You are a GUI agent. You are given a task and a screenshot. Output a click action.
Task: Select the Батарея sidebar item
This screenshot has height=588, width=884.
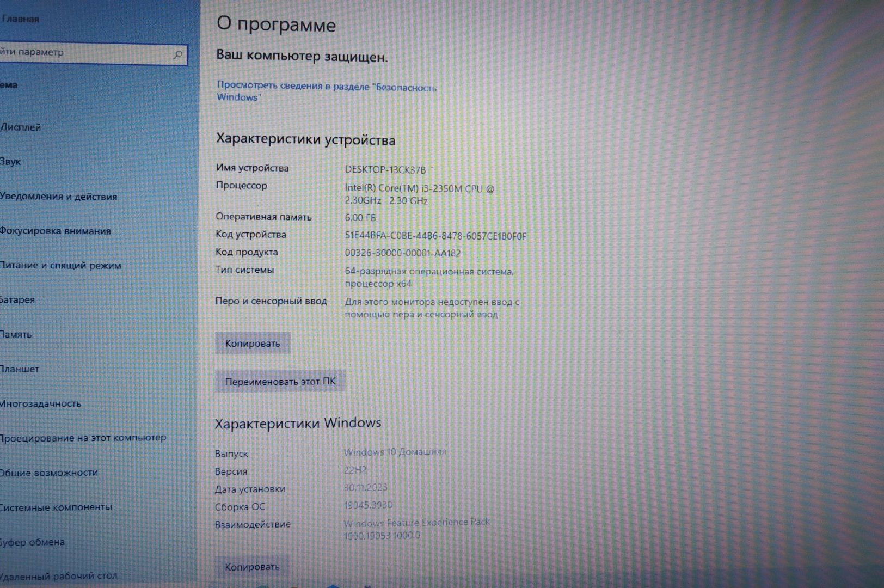(18, 300)
